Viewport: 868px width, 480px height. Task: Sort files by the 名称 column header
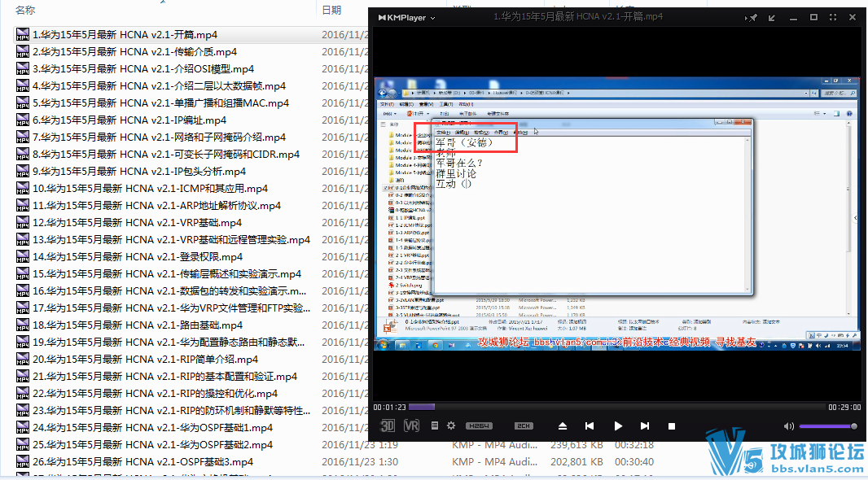pos(25,10)
